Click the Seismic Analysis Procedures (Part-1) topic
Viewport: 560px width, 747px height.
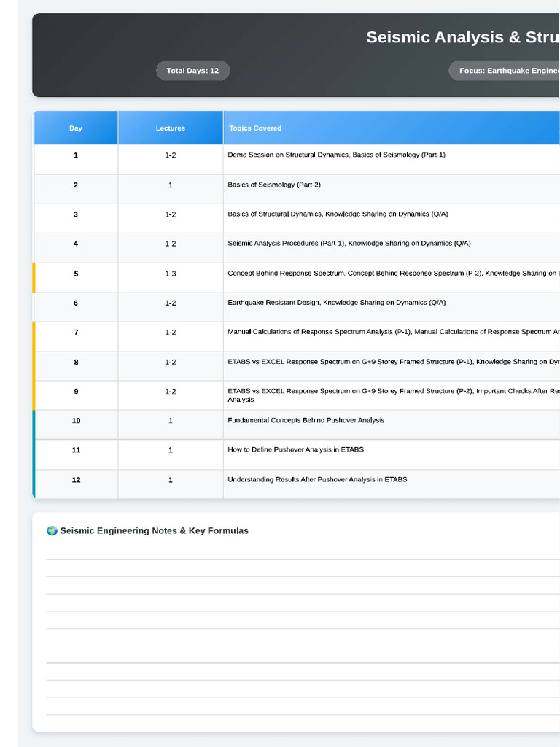[349, 244]
